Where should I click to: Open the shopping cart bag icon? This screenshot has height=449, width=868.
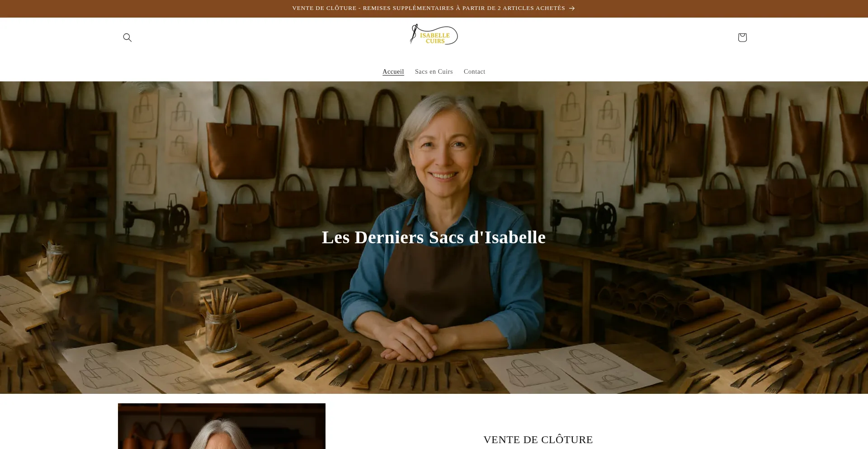(742, 38)
